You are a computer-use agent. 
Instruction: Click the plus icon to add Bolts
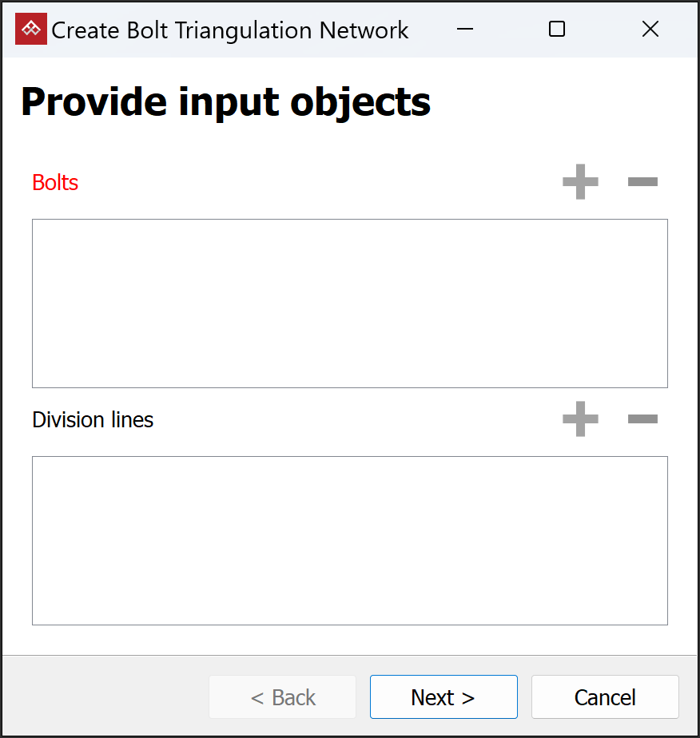[580, 183]
